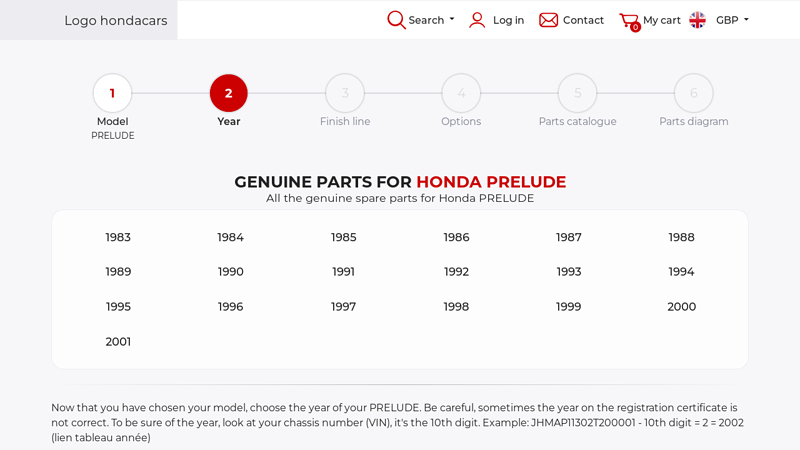The width and height of the screenshot is (800, 450).
Task: Go back to step 1 Model
Action: [x=112, y=93]
